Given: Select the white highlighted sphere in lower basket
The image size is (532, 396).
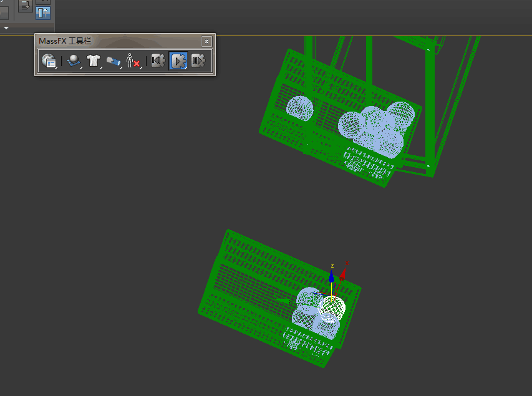Looking at the screenshot, I should [x=332, y=308].
